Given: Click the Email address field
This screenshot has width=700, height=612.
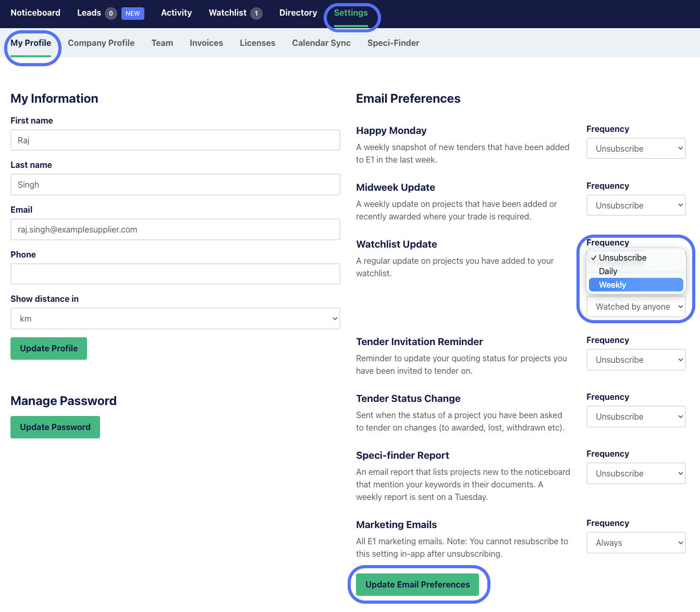Looking at the screenshot, I should [175, 229].
